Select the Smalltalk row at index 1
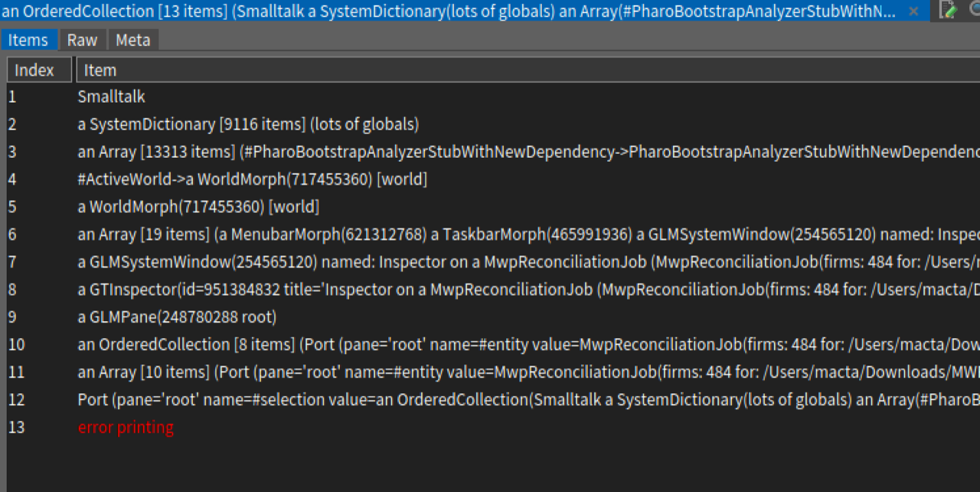This screenshot has height=492, width=980. tap(112, 97)
